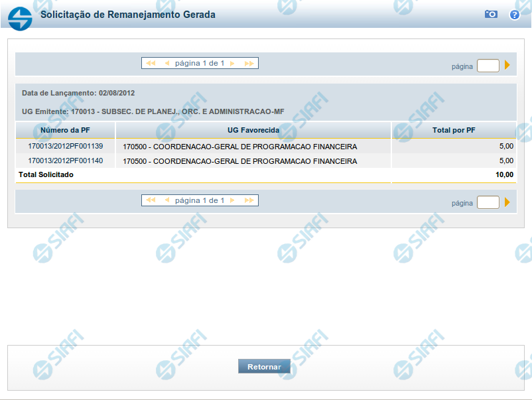Click the Total por PF column header
This screenshot has height=400, width=532.
(454, 130)
